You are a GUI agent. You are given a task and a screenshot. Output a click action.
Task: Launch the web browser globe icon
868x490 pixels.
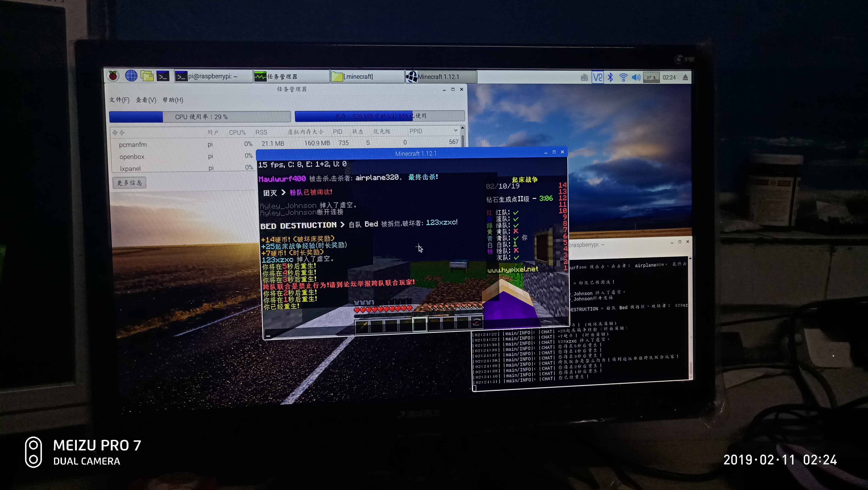131,76
